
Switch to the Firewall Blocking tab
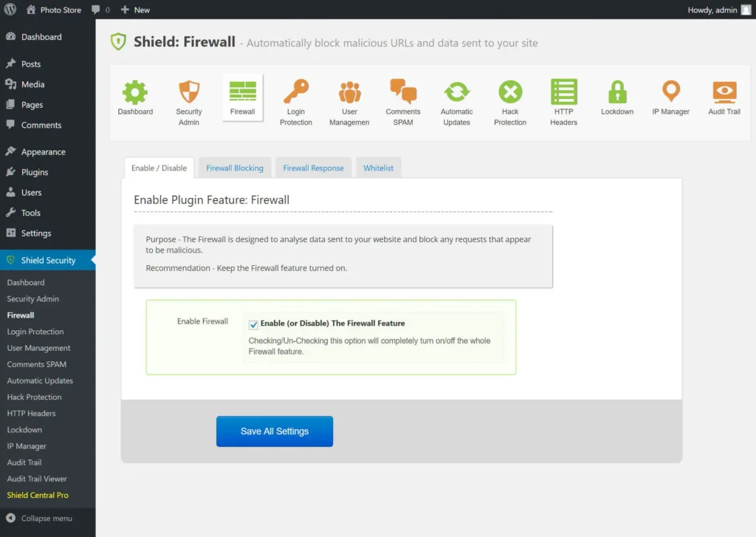point(234,168)
